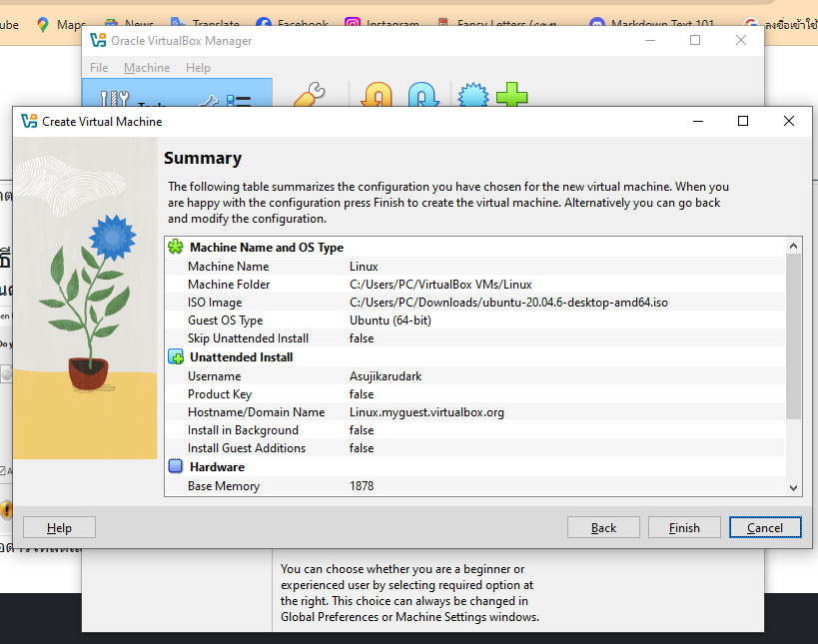Open the Help menu in menu bar

(x=198, y=68)
